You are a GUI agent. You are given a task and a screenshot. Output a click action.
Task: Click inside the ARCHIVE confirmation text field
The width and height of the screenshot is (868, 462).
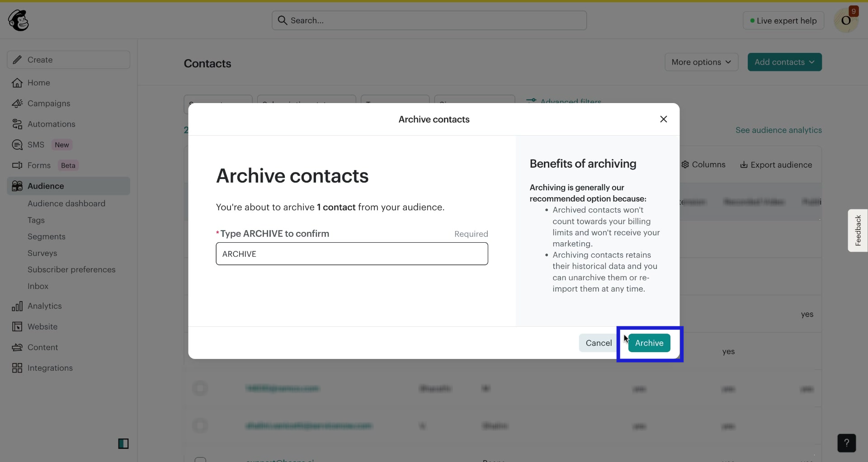[352, 254]
